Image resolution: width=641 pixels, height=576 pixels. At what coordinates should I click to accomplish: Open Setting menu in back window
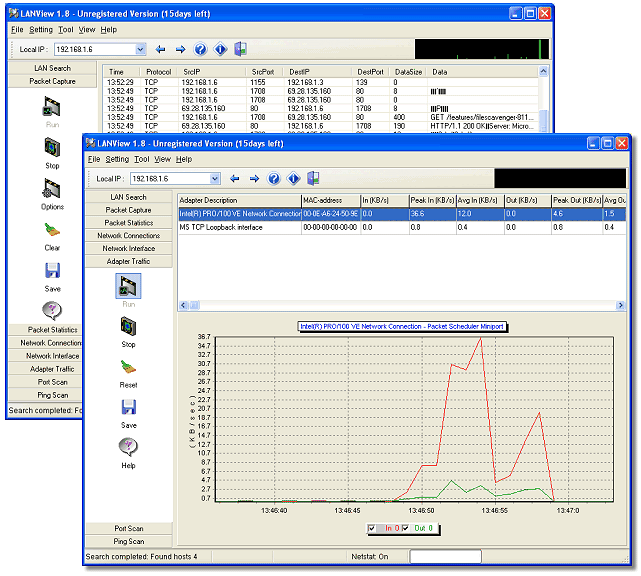[x=40, y=29]
